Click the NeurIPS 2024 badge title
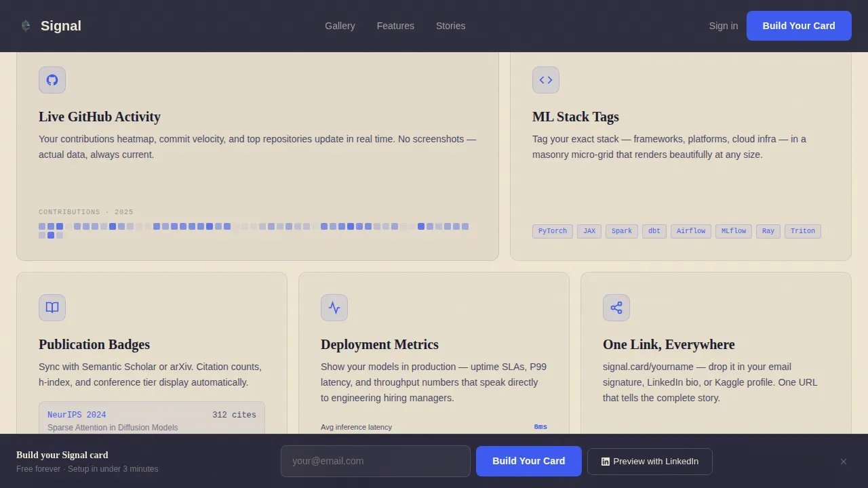Screen dimensions: 868x488 [77, 415]
